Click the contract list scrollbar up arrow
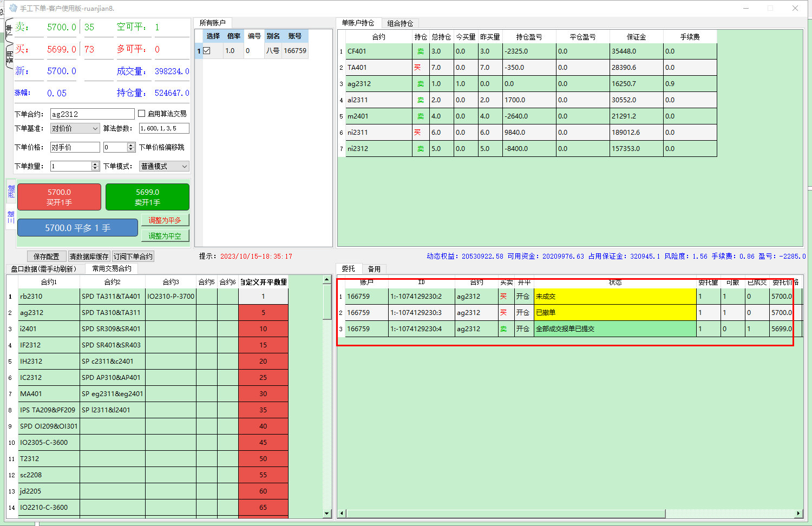 (327, 280)
